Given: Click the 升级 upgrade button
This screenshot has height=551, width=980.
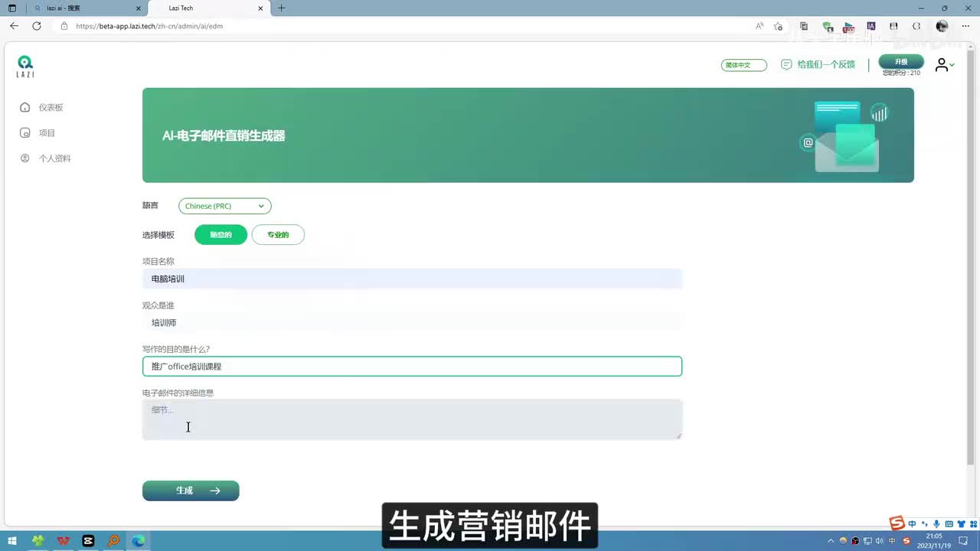Looking at the screenshot, I should coord(900,61).
